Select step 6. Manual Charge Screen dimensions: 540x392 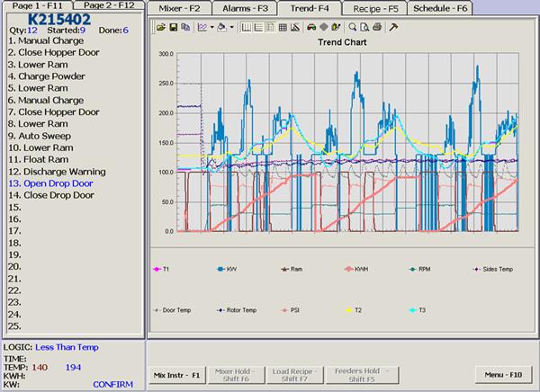pos(46,100)
